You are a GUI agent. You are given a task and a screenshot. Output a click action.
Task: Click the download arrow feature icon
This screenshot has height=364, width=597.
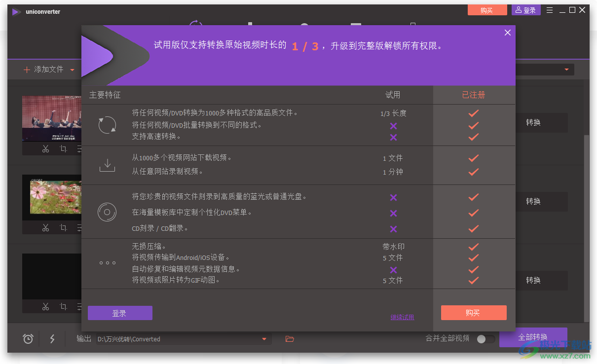[x=107, y=165]
